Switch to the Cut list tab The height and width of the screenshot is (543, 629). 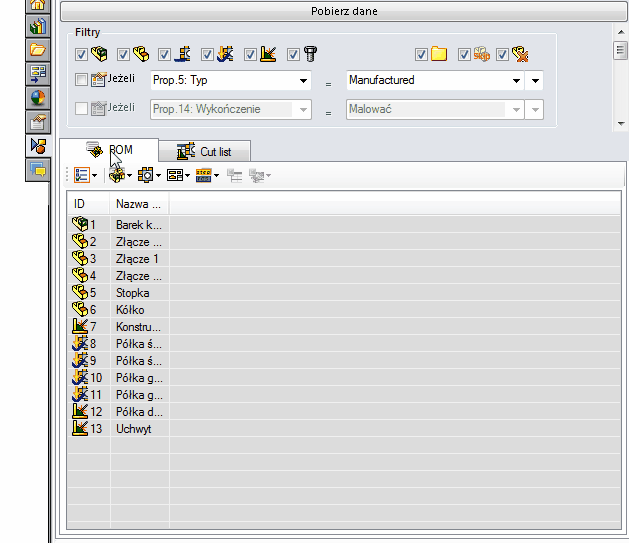tap(205, 152)
